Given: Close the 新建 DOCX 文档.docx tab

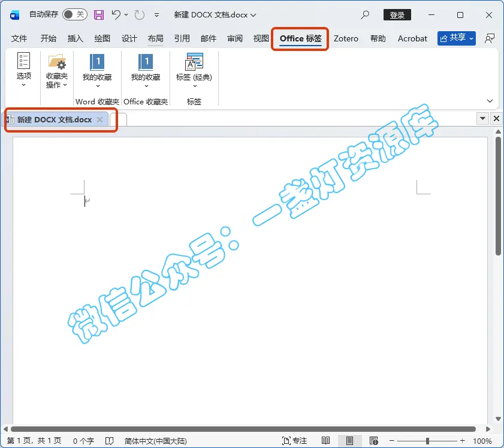Looking at the screenshot, I should (99, 119).
